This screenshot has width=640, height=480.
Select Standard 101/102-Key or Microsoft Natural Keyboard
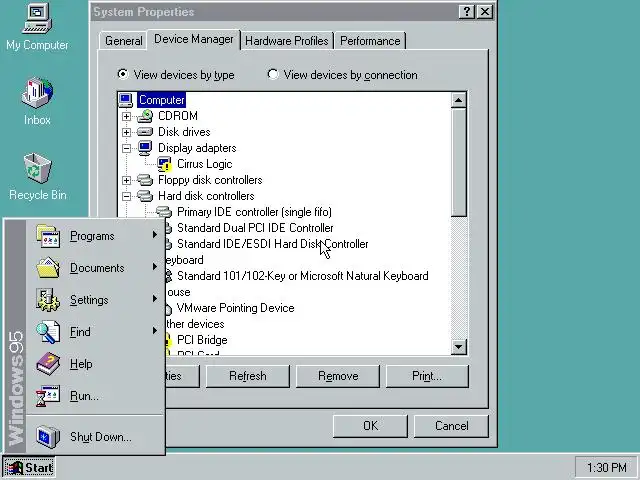click(x=302, y=276)
